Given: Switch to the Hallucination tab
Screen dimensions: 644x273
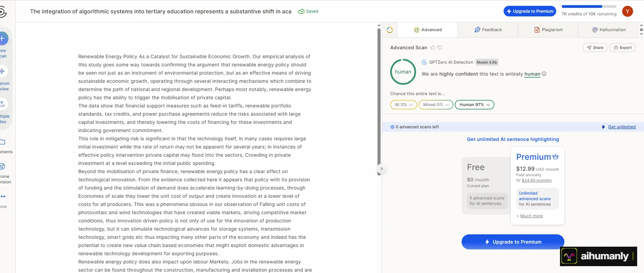Looking at the screenshot, I should (609, 30).
